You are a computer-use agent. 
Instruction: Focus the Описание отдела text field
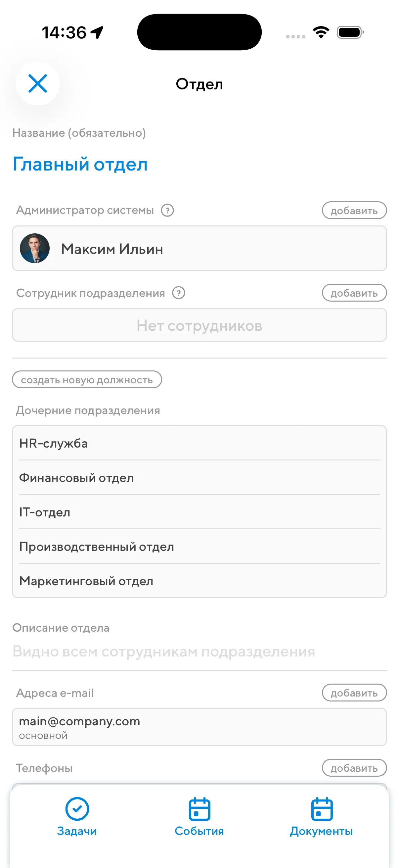(199, 651)
